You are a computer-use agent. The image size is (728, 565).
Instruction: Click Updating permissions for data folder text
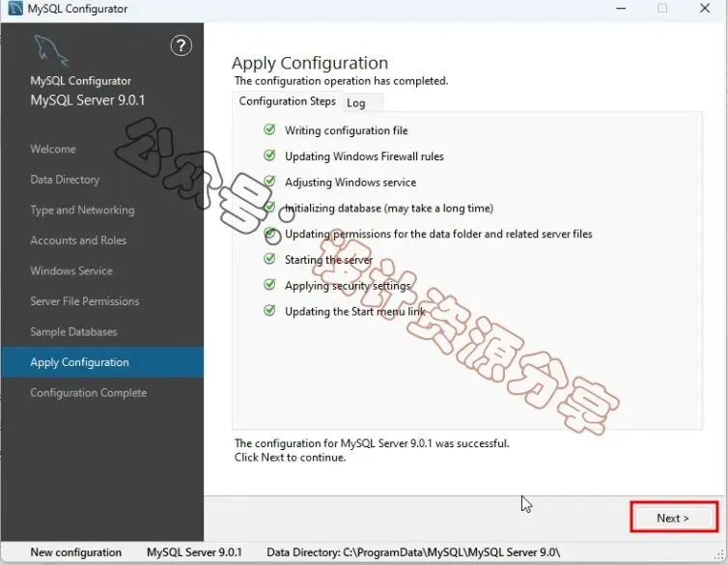click(438, 234)
